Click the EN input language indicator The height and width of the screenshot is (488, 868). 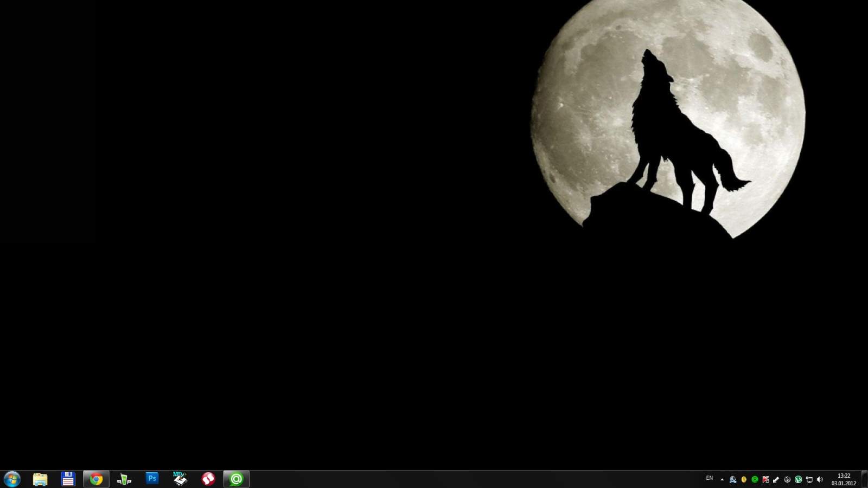[709, 478]
